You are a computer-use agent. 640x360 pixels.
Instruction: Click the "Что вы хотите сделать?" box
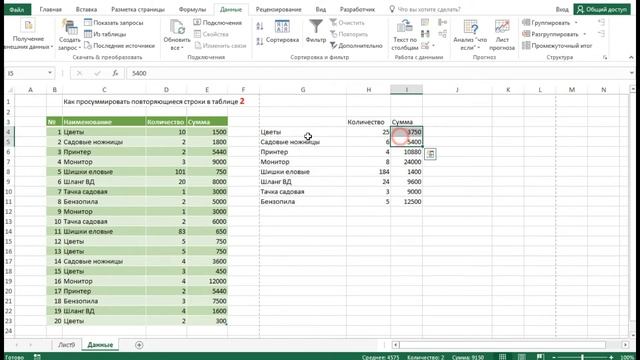(x=425, y=9)
